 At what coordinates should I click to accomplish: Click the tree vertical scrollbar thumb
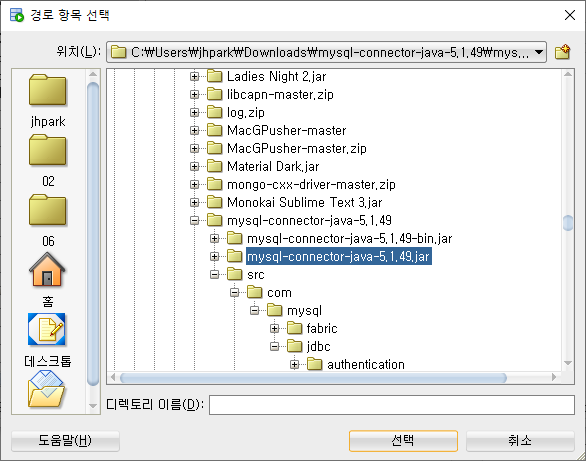point(568,223)
